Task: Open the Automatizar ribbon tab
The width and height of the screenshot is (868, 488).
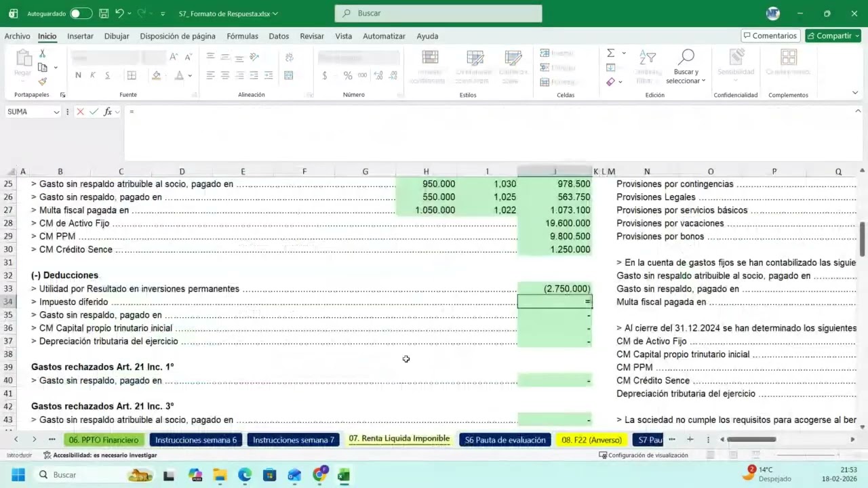Action: point(384,37)
